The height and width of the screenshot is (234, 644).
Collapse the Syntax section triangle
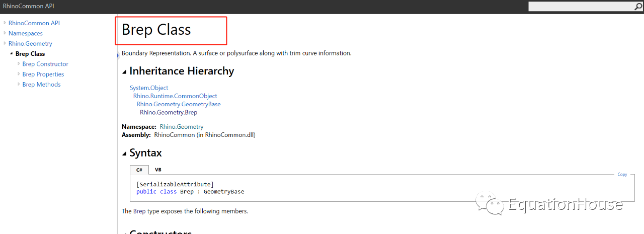[125, 153]
